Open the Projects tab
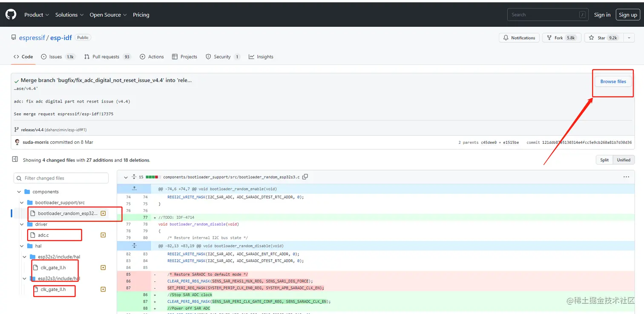This screenshot has width=644, height=314. [184, 57]
